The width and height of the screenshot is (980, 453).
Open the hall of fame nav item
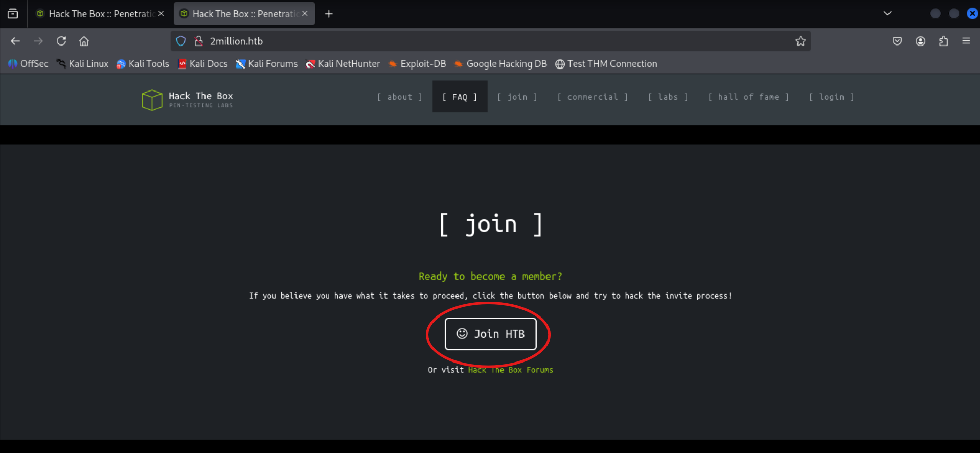(748, 97)
